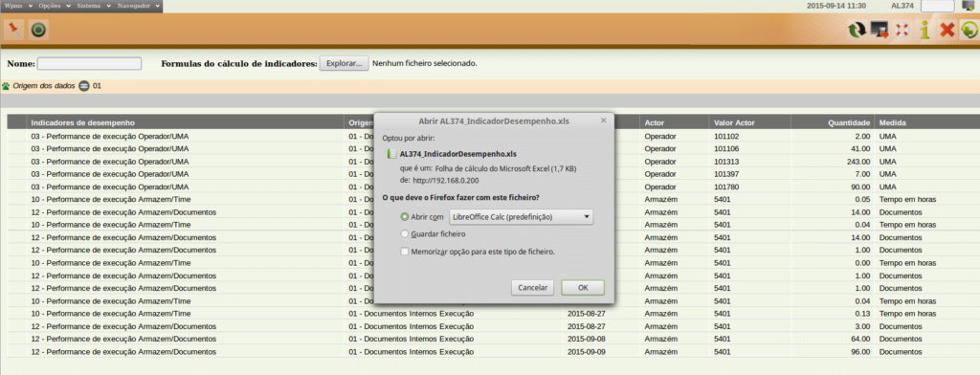This screenshot has height=375, width=980.
Task: Open the Opções menu
Action: point(54,6)
